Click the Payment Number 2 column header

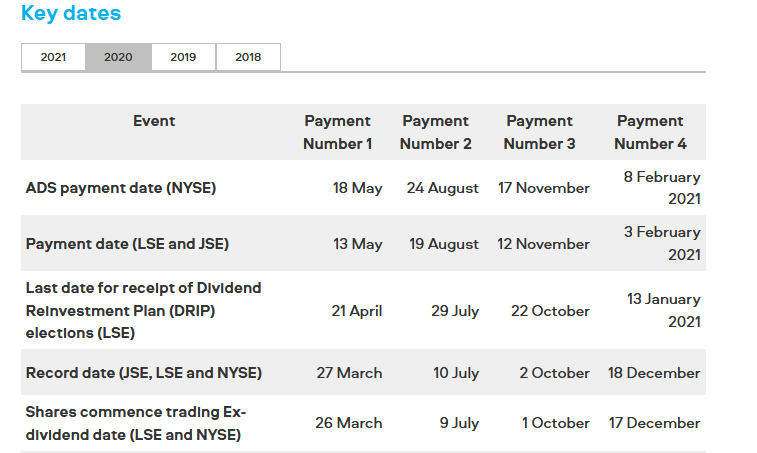[436, 132]
